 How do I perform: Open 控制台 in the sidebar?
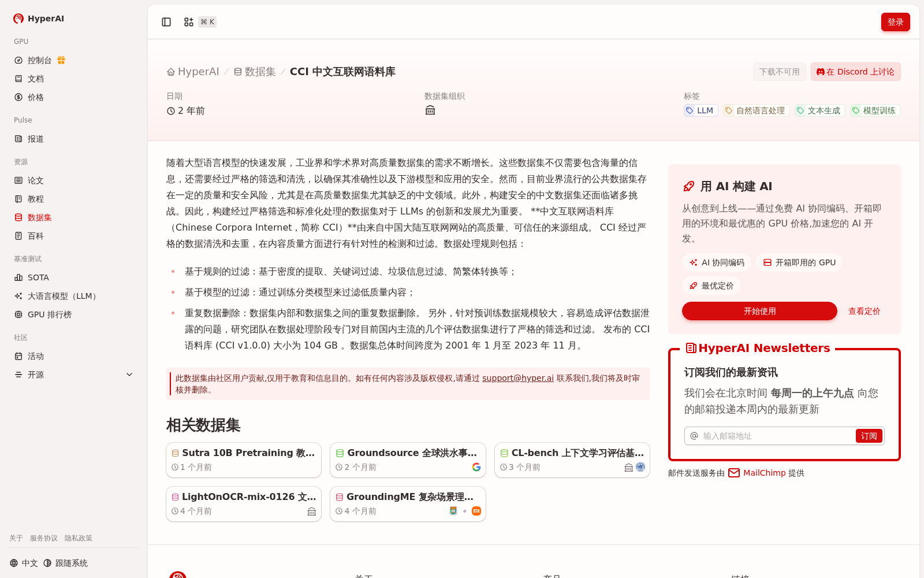[39, 60]
